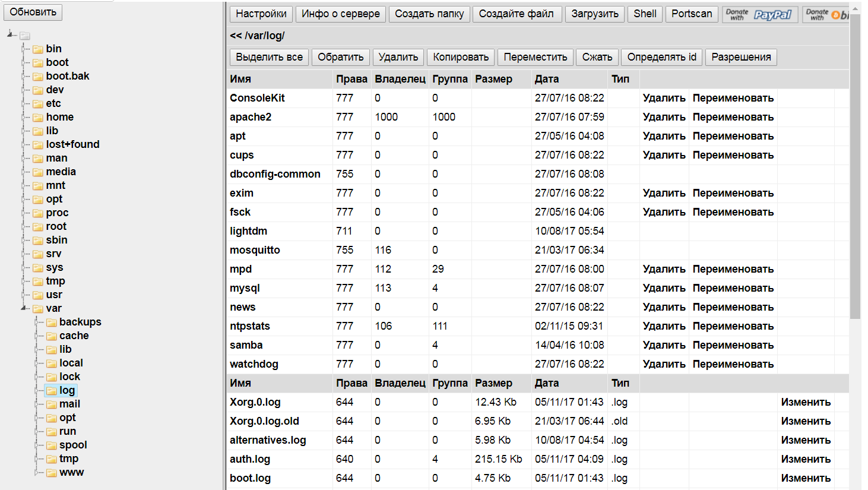868x490 pixels.
Task: Select the mnt folder in the tree
Action: pos(56,185)
